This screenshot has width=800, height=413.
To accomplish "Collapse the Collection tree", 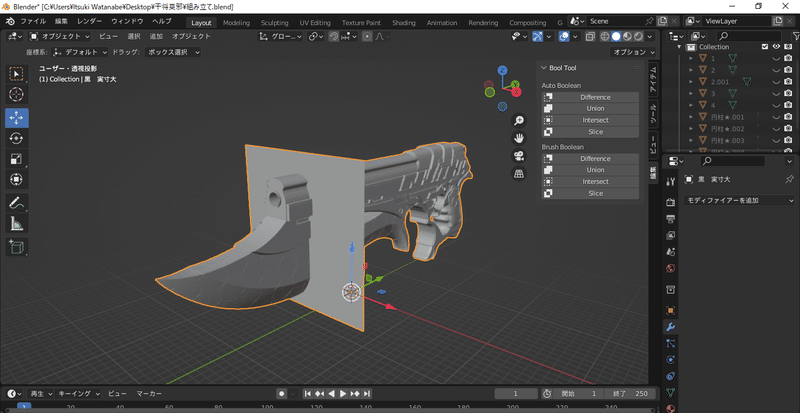I will pyautogui.click(x=680, y=46).
